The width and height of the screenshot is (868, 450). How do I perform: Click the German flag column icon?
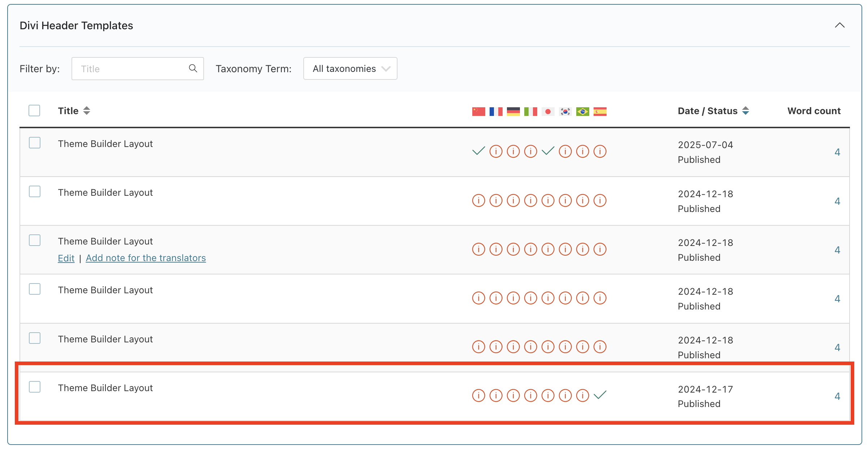click(513, 112)
